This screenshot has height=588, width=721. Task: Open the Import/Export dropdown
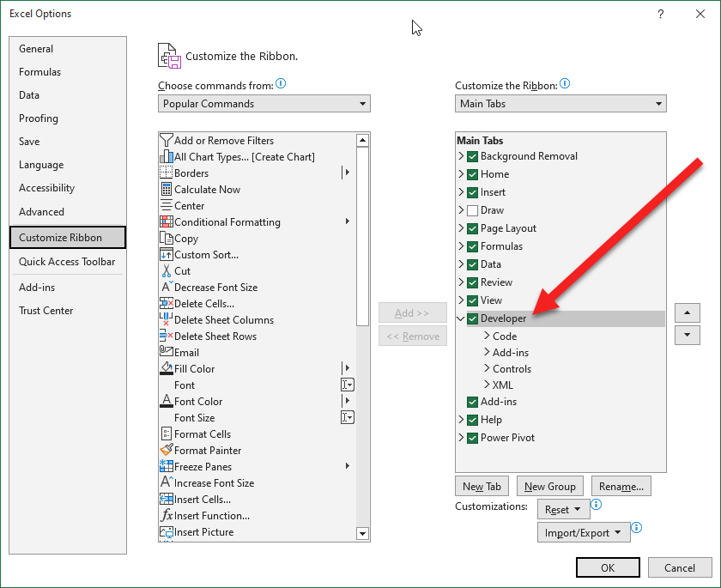[584, 532]
